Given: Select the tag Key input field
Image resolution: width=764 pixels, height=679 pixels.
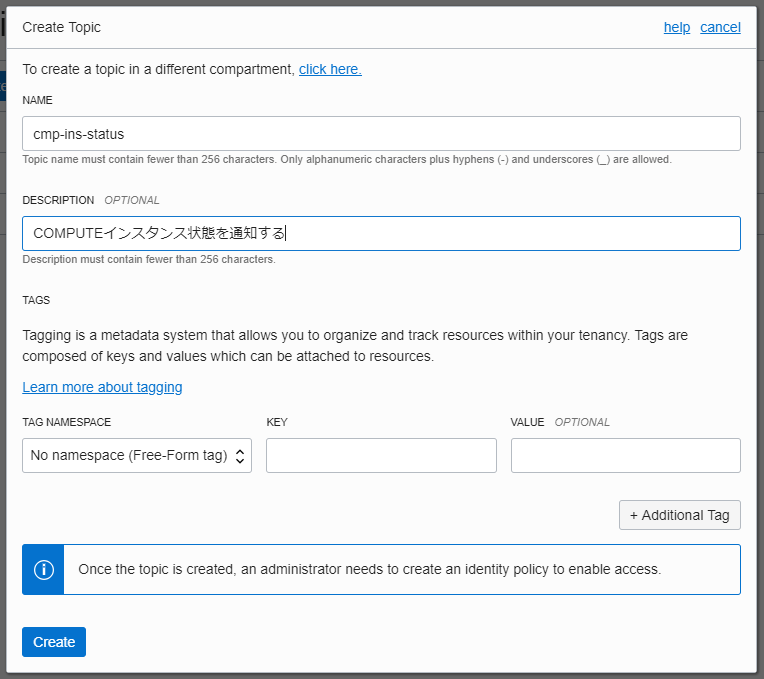Looking at the screenshot, I should 382,455.
